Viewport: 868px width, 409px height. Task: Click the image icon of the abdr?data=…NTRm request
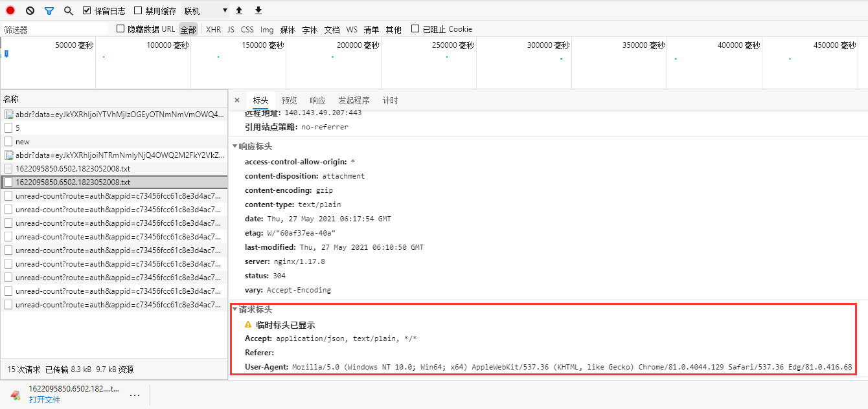coord(9,155)
